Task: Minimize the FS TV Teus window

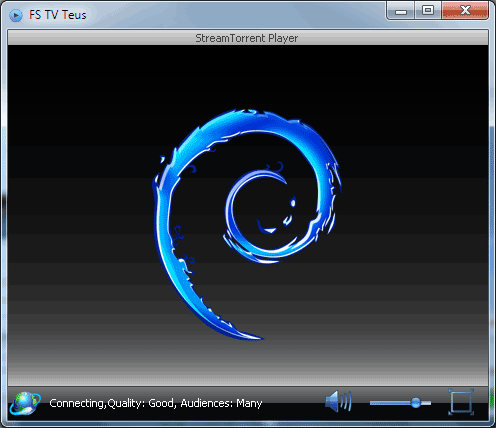Action: 401,11
